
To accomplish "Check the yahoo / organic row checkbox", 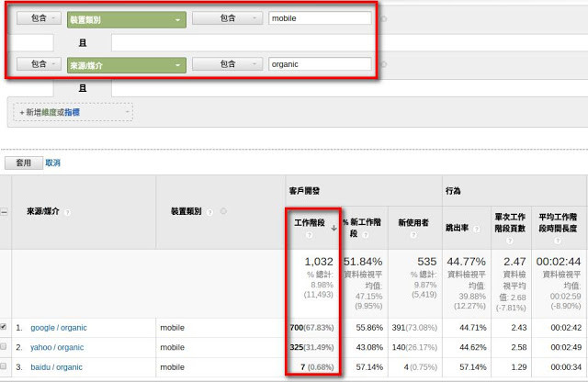I will [x=6, y=347].
